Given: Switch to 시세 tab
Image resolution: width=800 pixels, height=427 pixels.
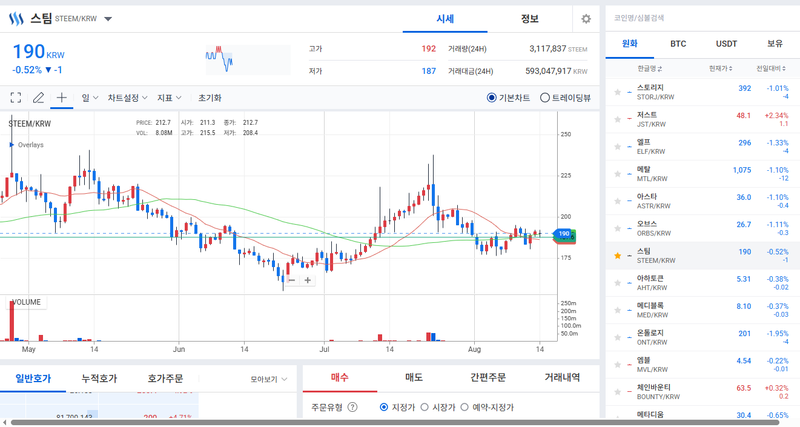Looking at the screenshot, I should point(445,19).
